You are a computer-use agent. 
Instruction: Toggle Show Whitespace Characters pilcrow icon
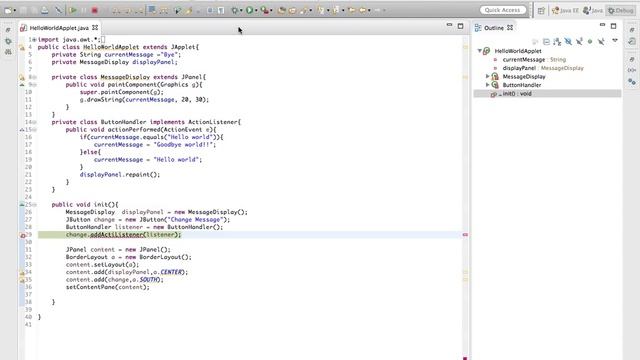tap(221, 11)
